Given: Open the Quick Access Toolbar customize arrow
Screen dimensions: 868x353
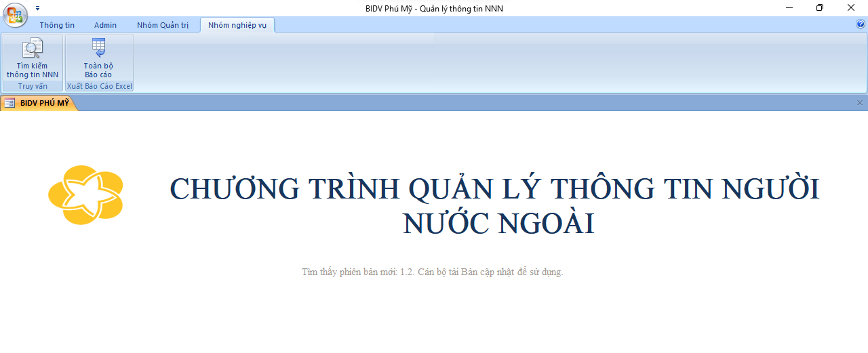Looking at the screenshot, I should [38, 8].
